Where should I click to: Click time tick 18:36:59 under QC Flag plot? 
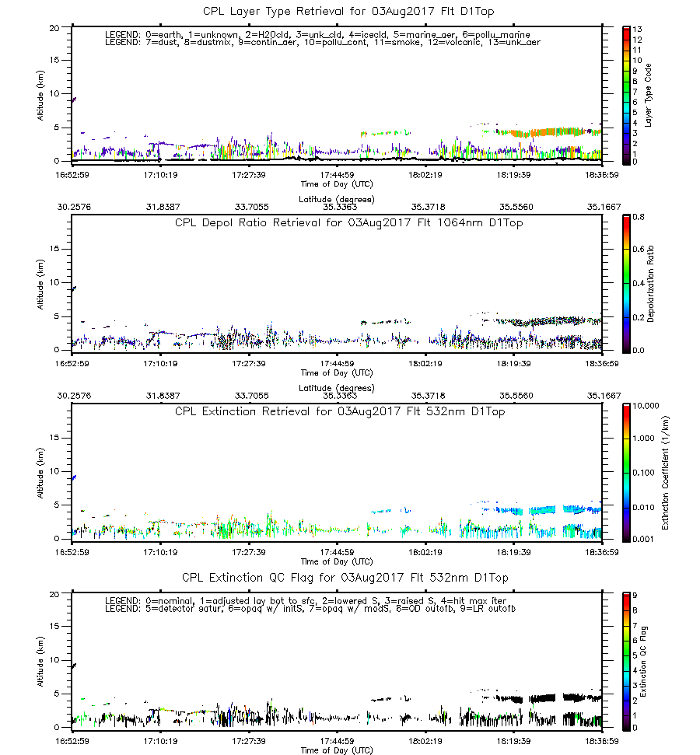point(602,741)
